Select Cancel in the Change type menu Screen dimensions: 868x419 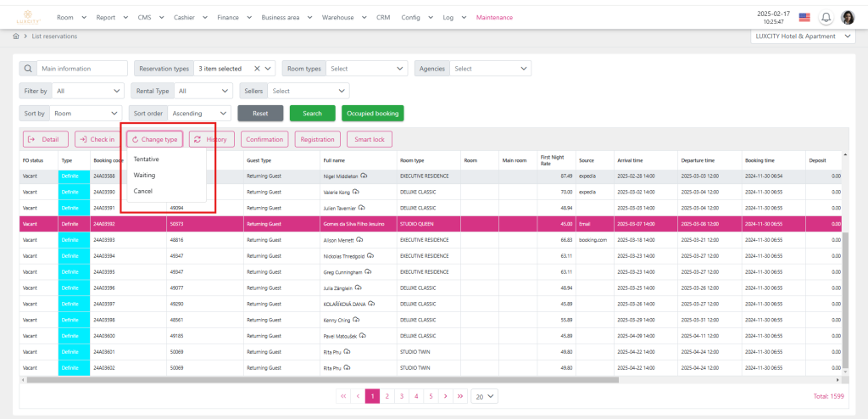(143, 192)
